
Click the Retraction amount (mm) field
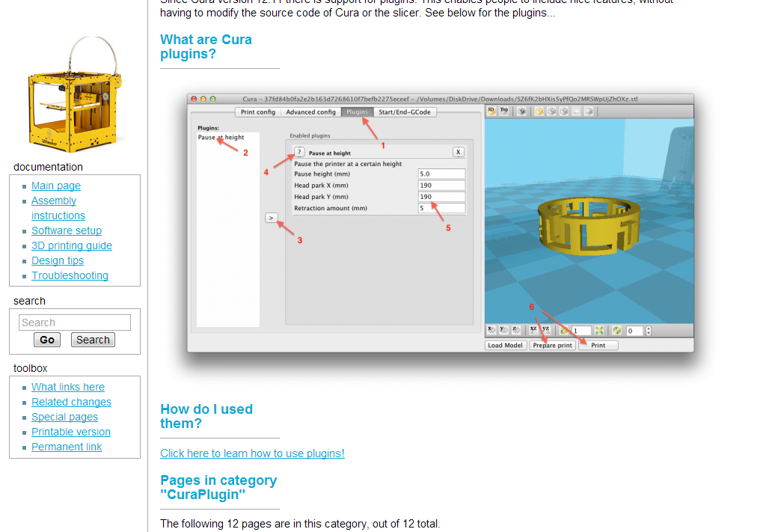point(441,208)
